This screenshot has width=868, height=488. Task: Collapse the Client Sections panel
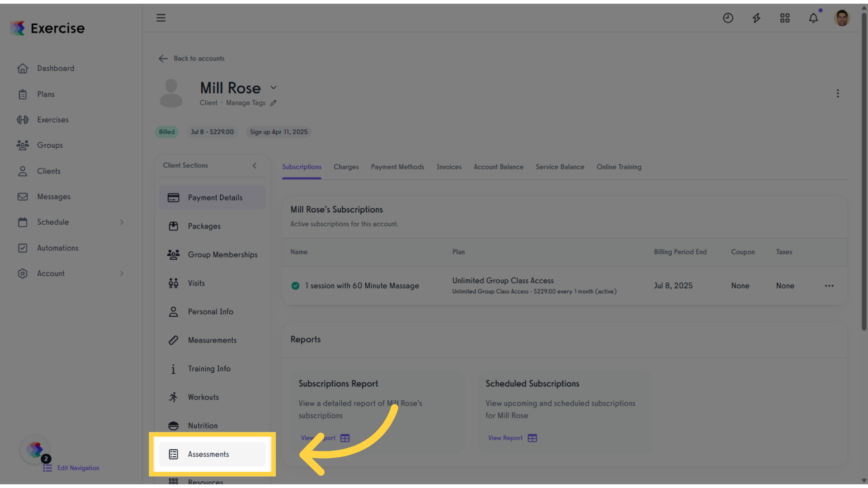tap(255, 166)
